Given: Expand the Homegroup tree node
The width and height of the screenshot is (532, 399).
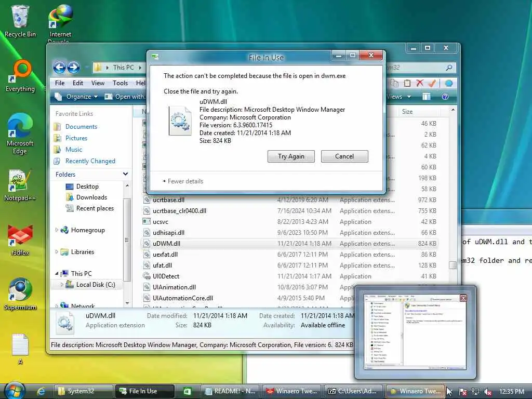Looking at the screenshot, I should tap(57, 230).
